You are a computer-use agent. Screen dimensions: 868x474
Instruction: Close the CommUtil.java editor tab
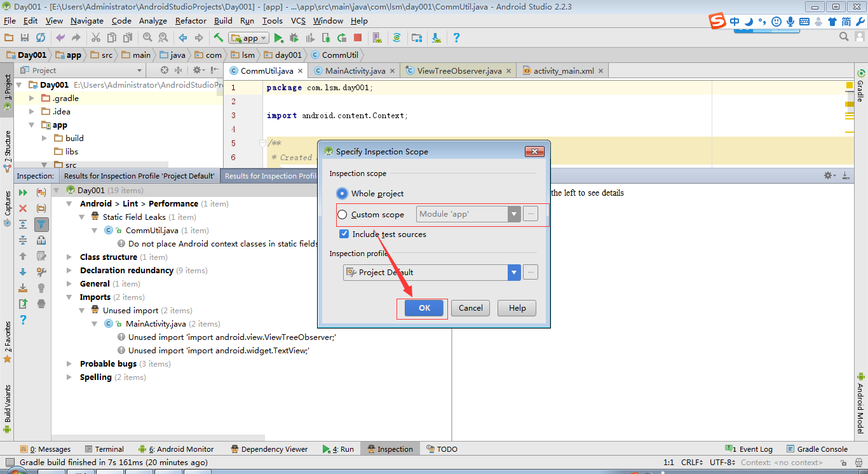[x=301, y=71]
